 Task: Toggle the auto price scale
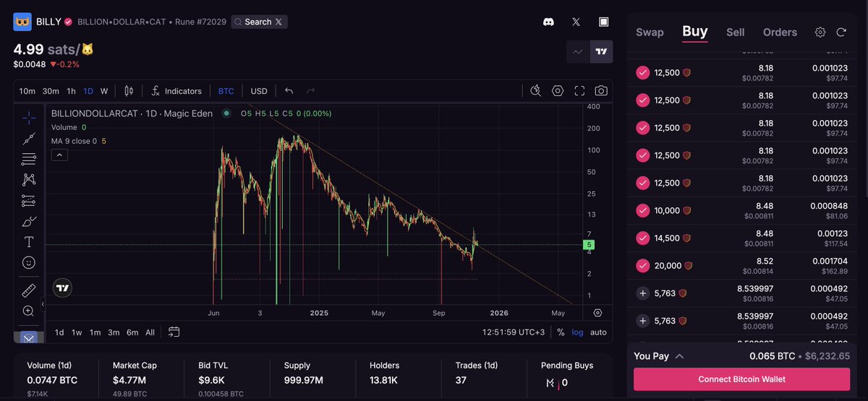[598, 332]
